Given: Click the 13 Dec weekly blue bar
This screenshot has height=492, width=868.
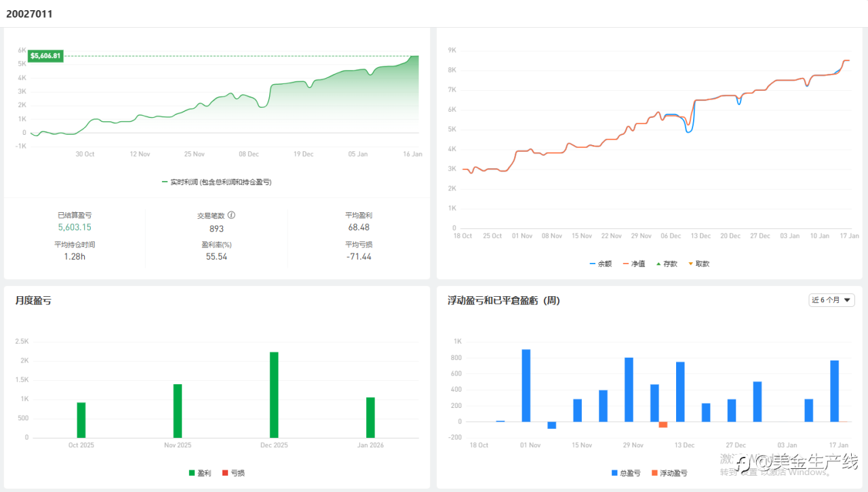Looking at the screenshot, I should click(x=680, y=392).
